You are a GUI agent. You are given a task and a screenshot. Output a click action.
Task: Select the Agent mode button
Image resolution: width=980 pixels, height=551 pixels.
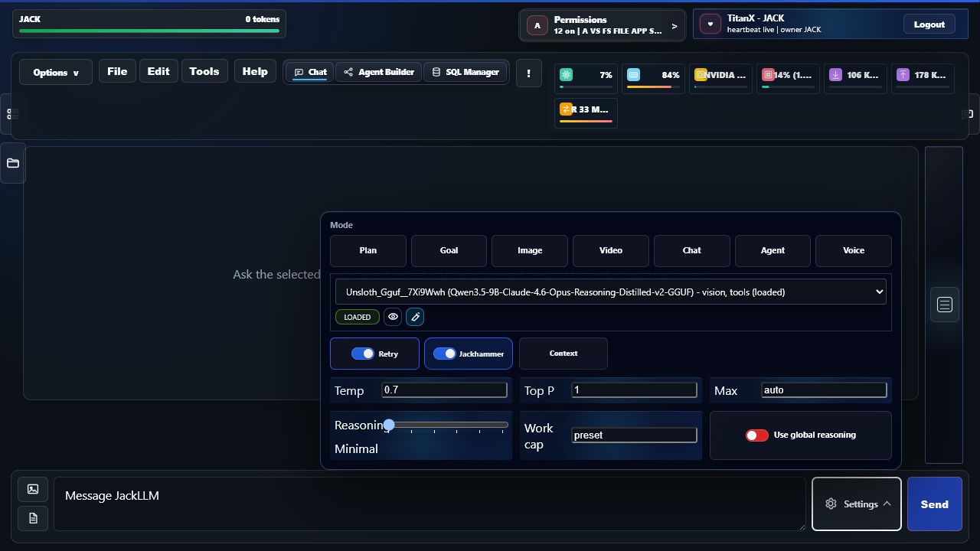pyautogui.click(x=773, y=250)
